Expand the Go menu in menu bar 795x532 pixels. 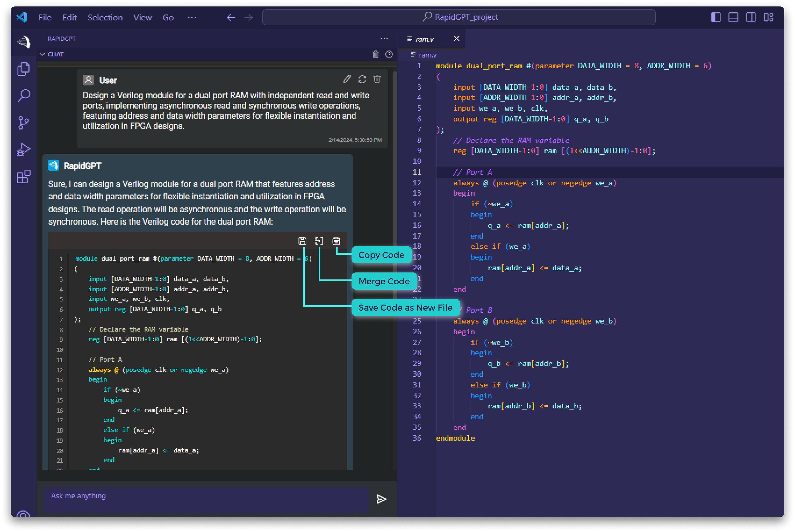tap(168, 17)
